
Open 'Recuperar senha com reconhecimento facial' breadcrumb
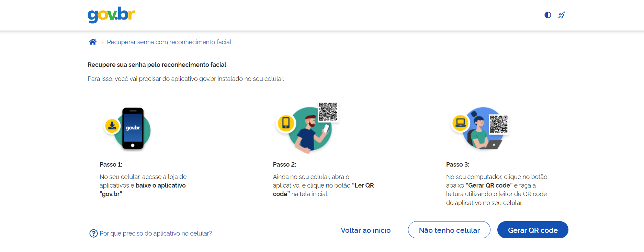169,42
